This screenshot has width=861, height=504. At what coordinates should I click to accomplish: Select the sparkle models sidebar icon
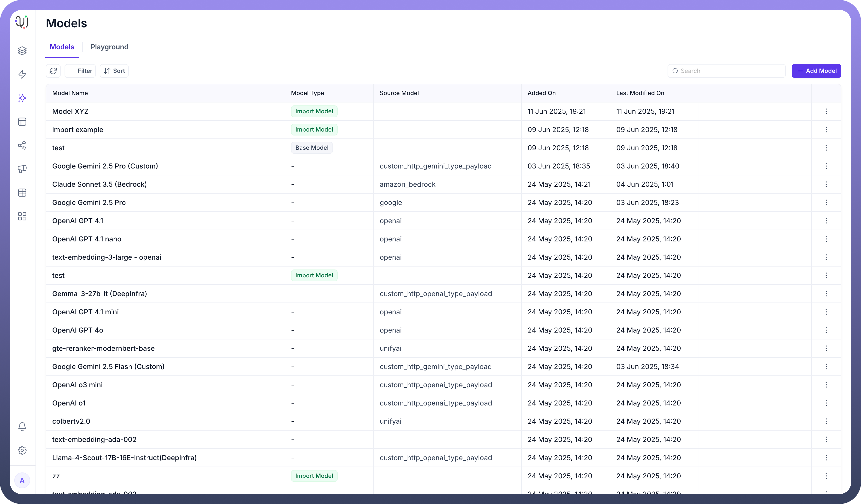tap(22, 98)
